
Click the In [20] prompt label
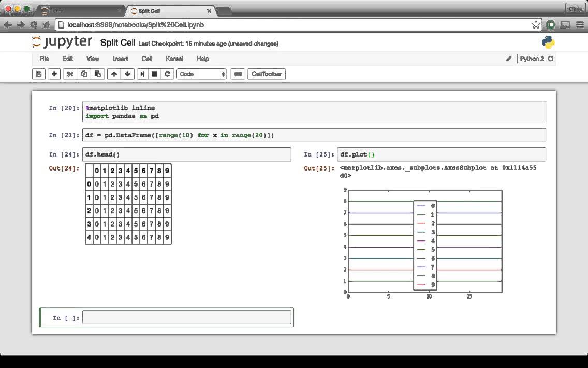[64, 108]
